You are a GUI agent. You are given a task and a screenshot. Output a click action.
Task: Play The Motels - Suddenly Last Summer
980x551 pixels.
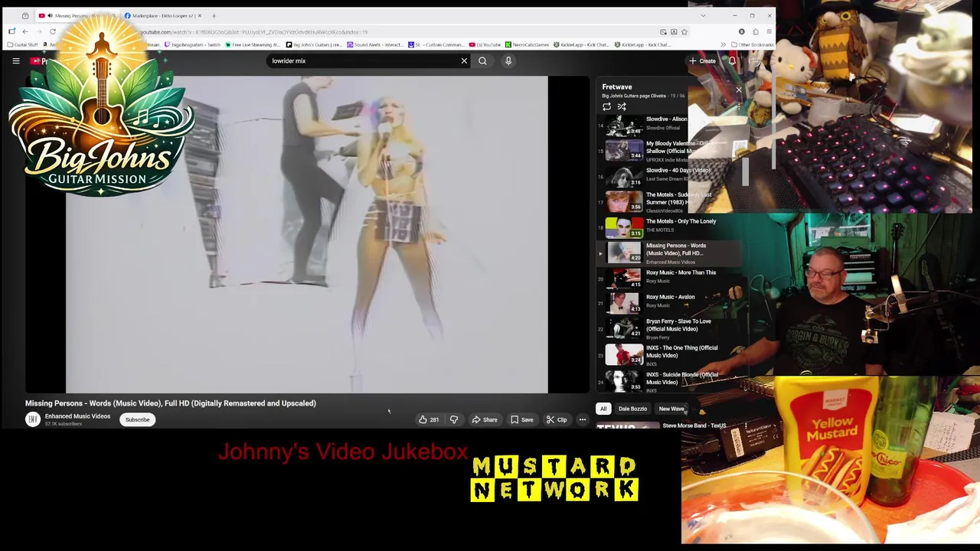(668, 201)
